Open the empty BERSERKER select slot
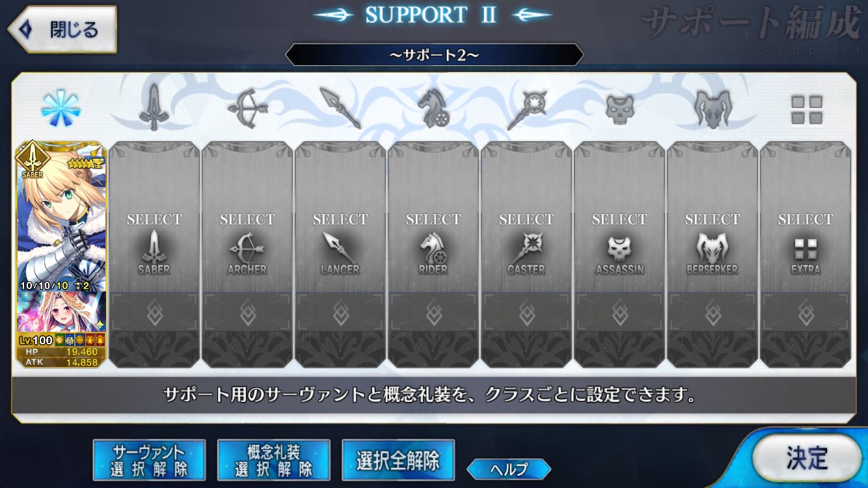Viewport: 868px width, 488px height. [x=712, y=254]
